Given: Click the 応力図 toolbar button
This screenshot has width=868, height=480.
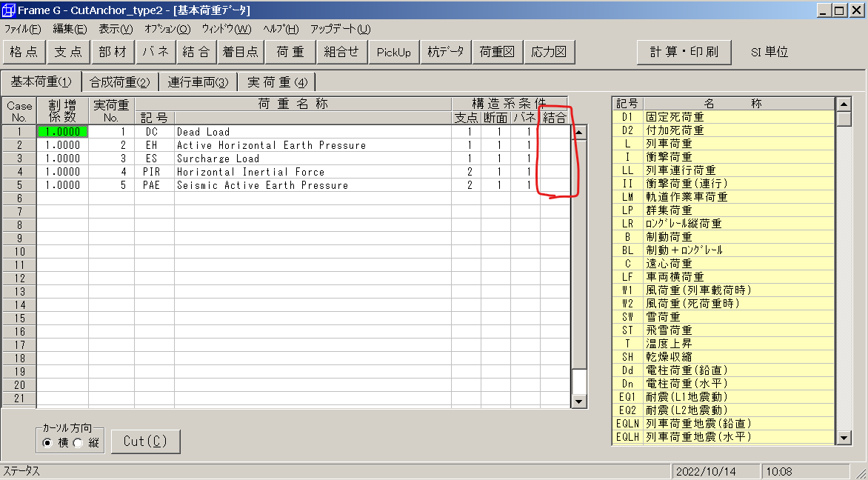Looking at the screenshot, I should click(x=549, y=52).
